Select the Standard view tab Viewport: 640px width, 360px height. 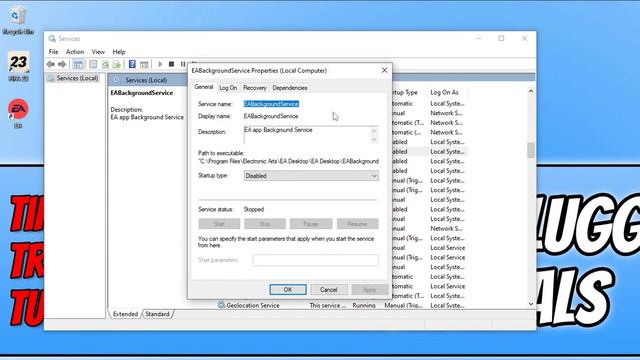157,314
